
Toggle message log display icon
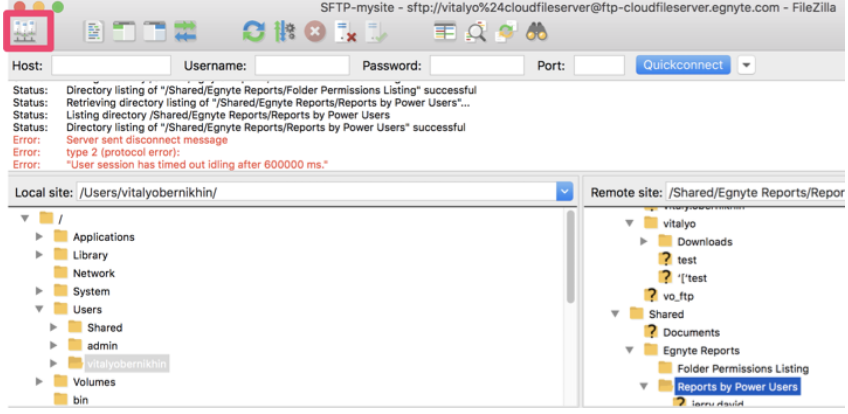tap(94, 32)
